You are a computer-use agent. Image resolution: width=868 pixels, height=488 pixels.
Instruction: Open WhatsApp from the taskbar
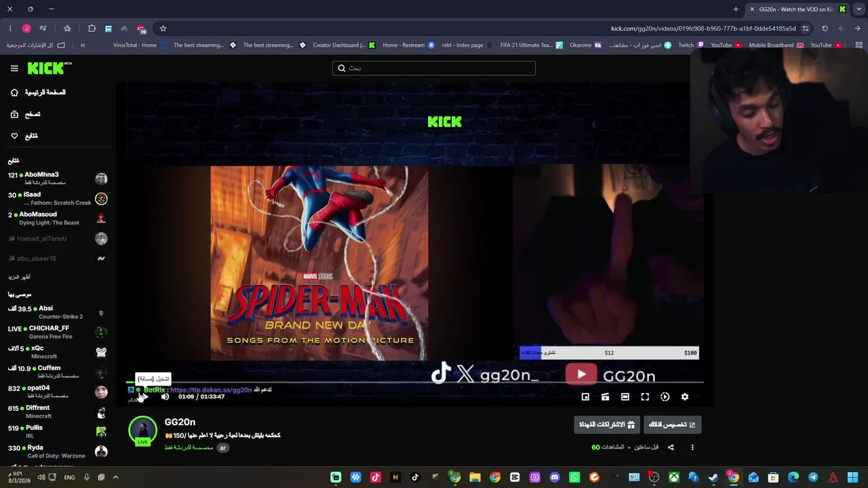[574, 477]
